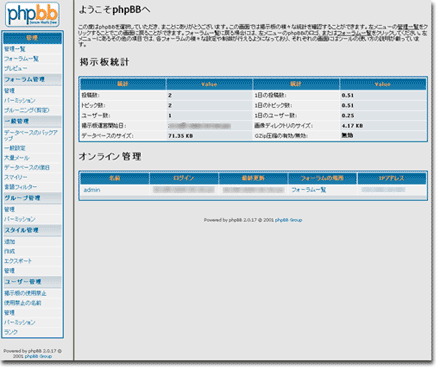This screenshot has width=440, height=369.
Task: Open スマイリー settings link
Action: coord(16,177)
